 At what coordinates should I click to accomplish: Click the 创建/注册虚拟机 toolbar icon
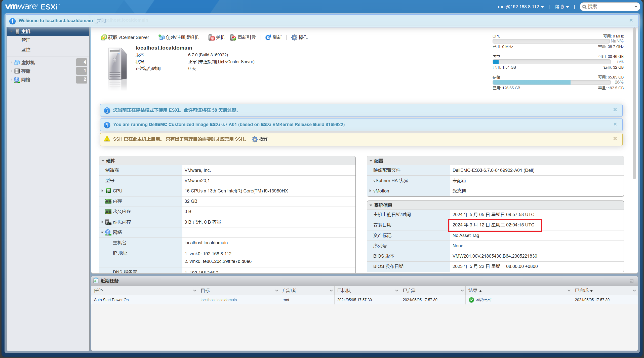[x=161, y=37]
